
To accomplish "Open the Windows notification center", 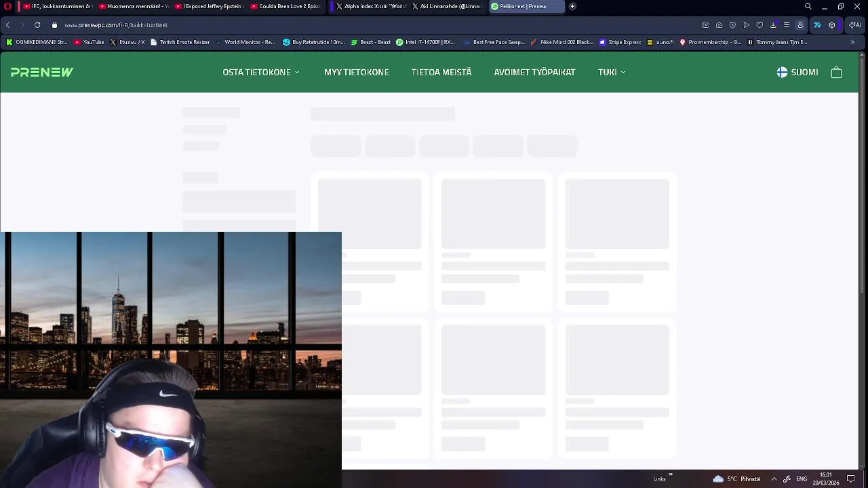I will pos(851,479).
